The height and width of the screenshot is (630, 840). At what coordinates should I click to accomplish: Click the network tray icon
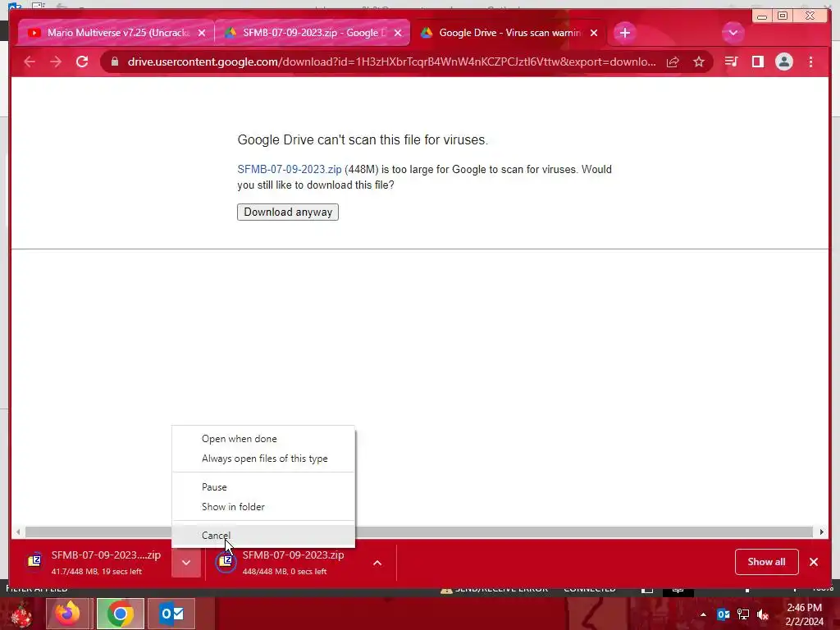(743, 614)
